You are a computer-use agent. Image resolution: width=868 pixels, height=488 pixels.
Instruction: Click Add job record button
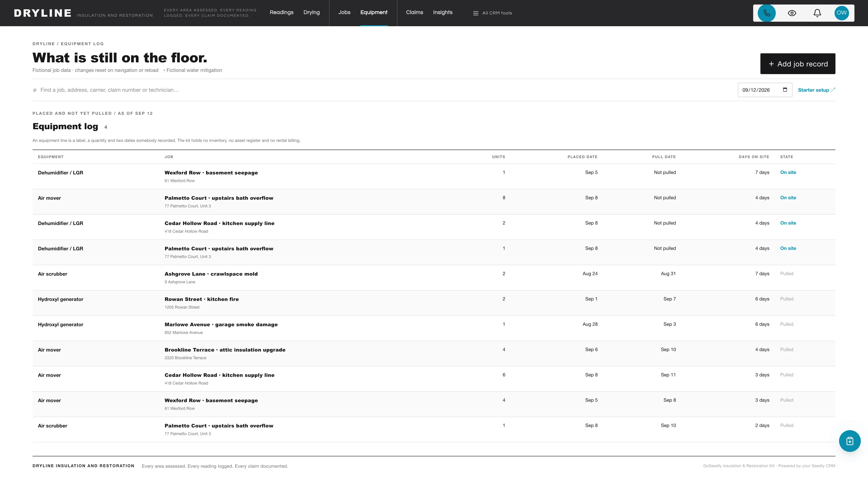click(797, 64)
